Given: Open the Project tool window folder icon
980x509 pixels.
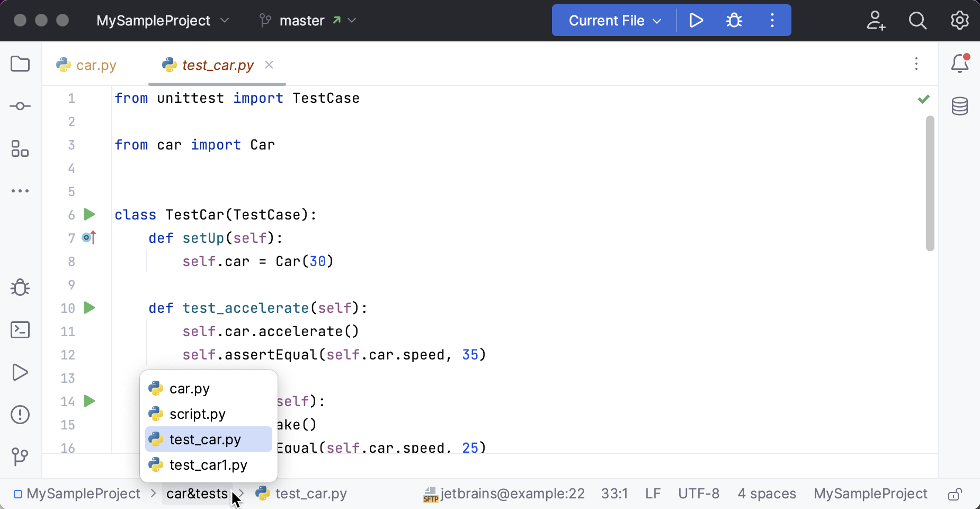Looking at the screenshot, I should click(x=20, y=64).
